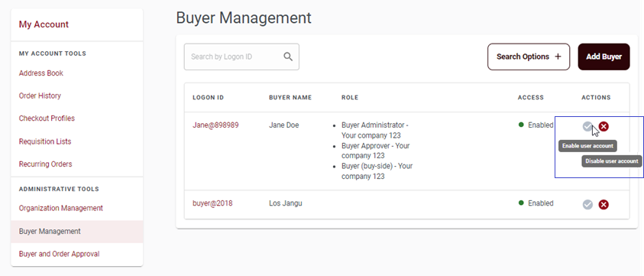Enable user account for Jane@898989
Image resolution: width=644 pixels, height=276 pixels.
[587, 126]
